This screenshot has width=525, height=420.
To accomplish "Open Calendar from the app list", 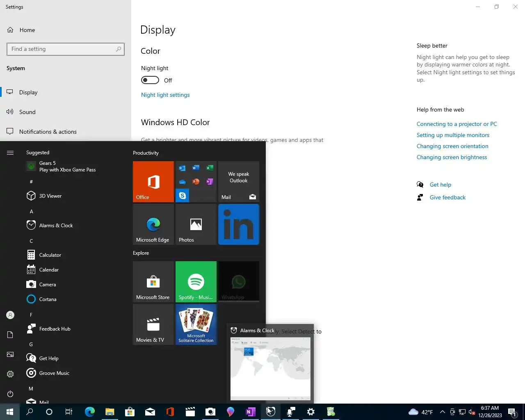I will click(74, 270).
